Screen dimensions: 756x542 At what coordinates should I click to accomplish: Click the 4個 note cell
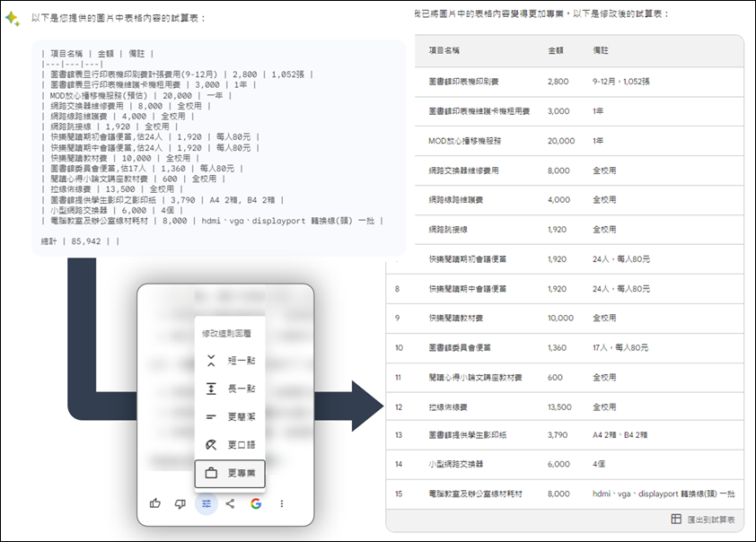(x=599, y=464)
